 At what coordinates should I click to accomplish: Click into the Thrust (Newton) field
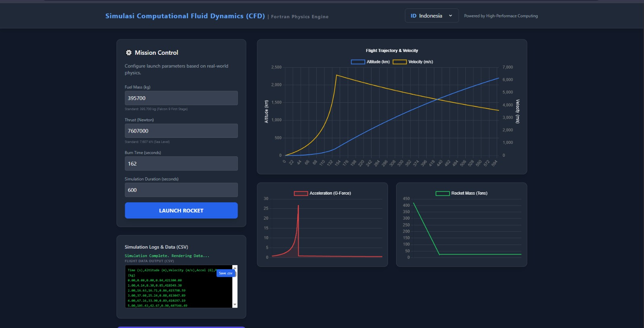181,131
